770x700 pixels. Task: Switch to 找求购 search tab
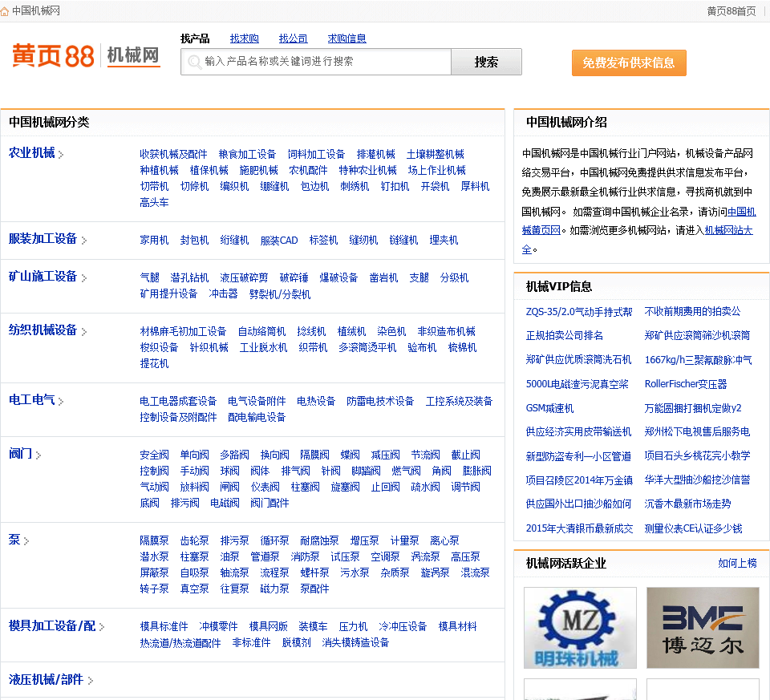point(244,38)
